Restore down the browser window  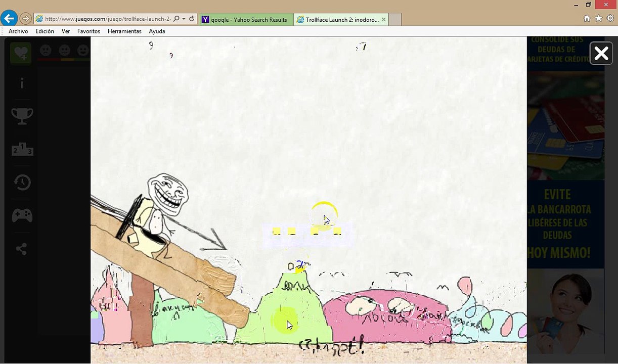588,5
